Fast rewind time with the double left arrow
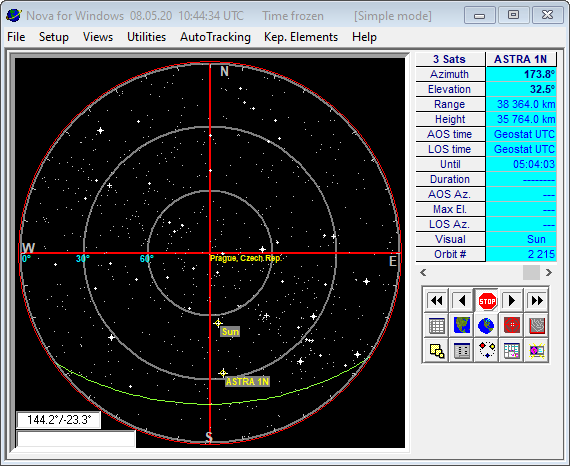The height and width of the screenshot is (466, 570). click(436, 301)
